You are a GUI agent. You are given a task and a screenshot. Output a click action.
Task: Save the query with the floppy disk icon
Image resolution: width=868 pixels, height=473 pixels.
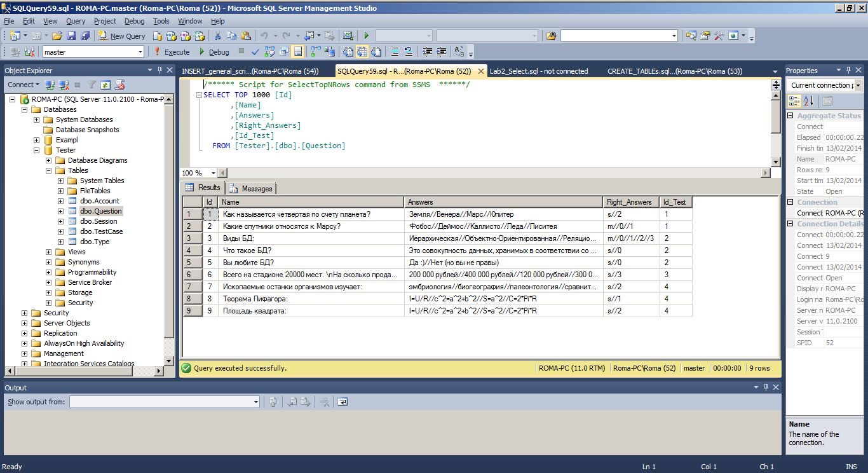pos(71,36)
